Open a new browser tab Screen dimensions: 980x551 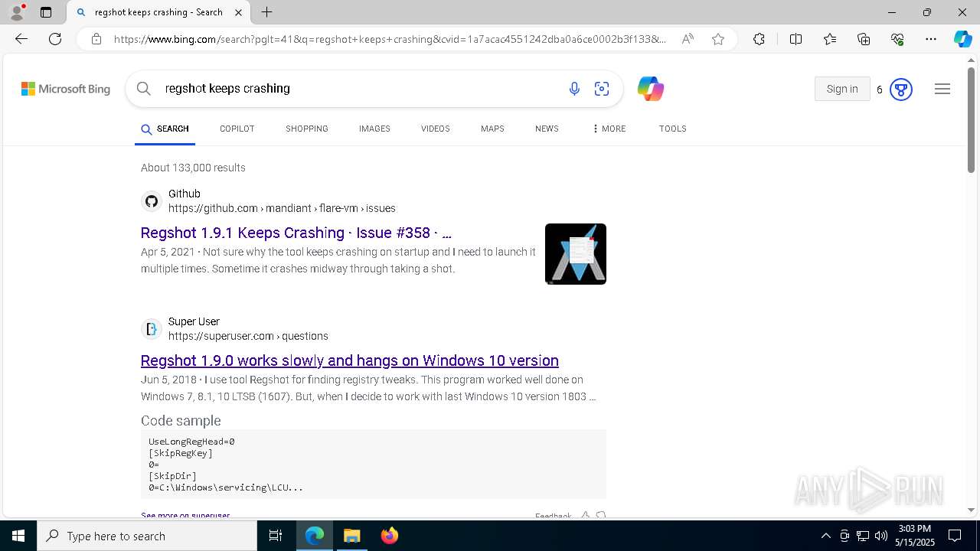[x=266, y=12]
